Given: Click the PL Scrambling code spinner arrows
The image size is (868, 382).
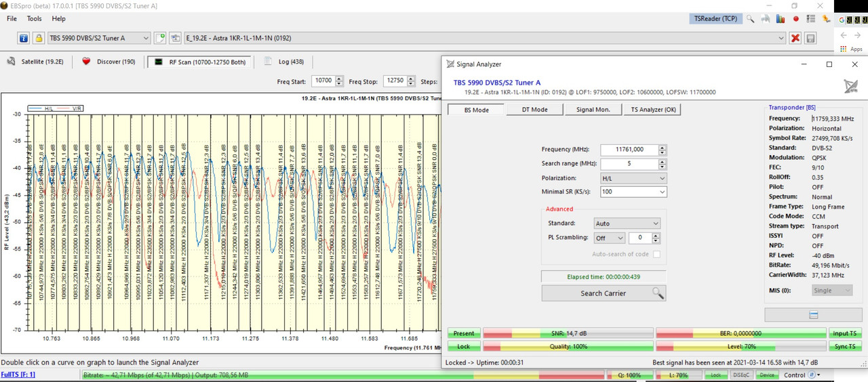Looking at the screenshot, I should click(655, 238).
